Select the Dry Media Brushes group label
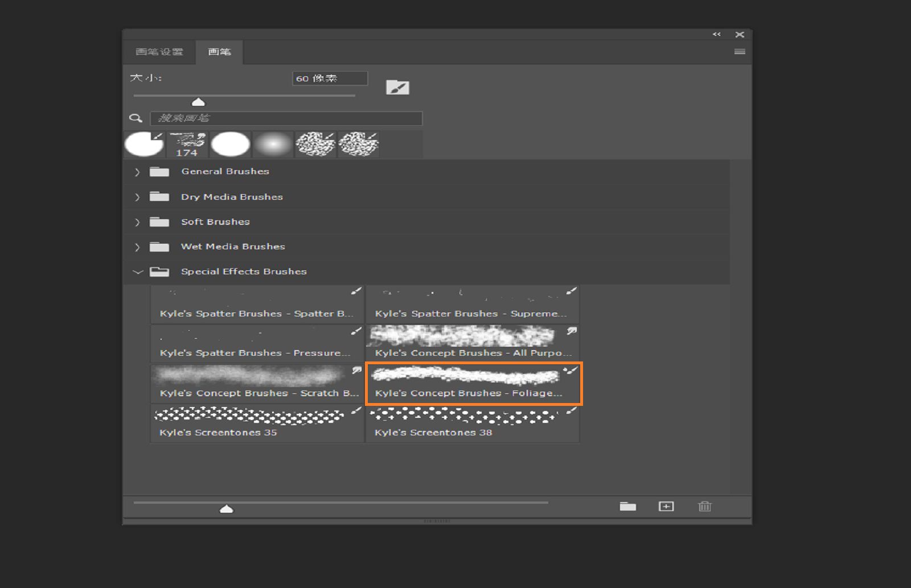The width and height of the screenshot is (911, 588). [x=232, y=197]
